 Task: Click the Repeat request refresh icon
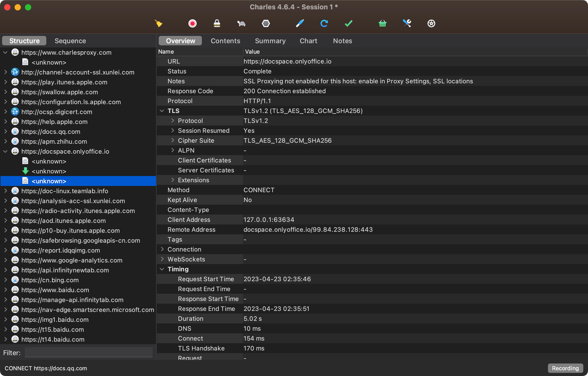pos(324,23)
